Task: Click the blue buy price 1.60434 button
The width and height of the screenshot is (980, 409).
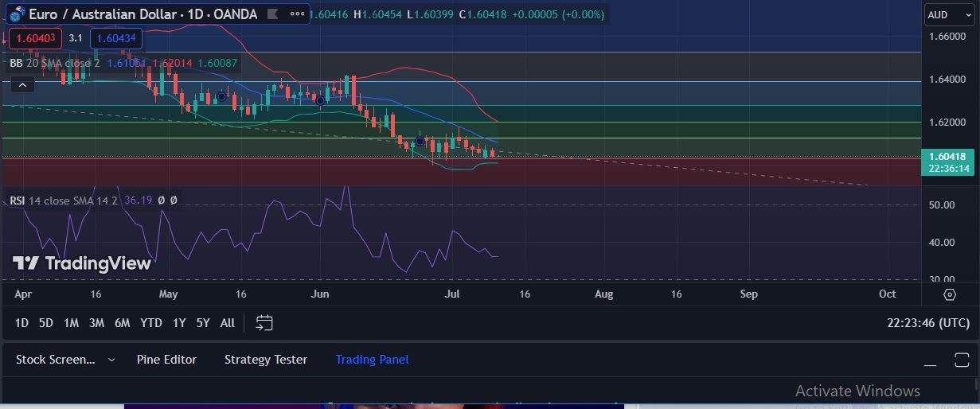Action: coord(116,37)
